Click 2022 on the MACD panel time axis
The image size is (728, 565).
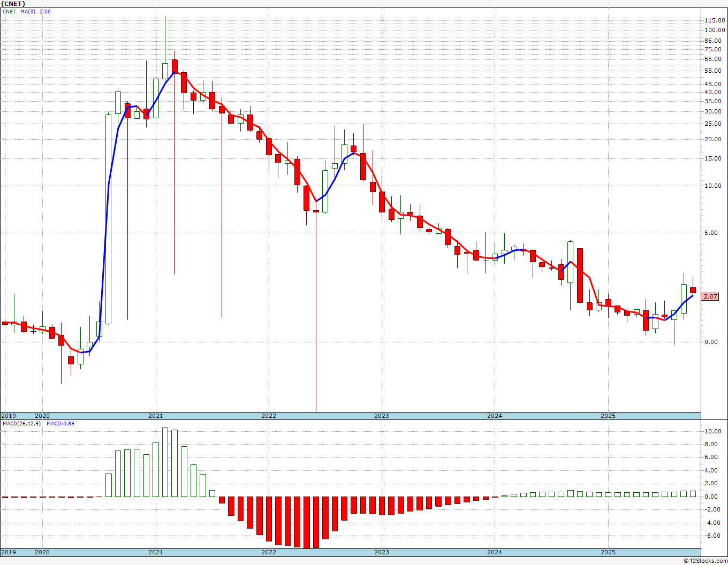269,552
